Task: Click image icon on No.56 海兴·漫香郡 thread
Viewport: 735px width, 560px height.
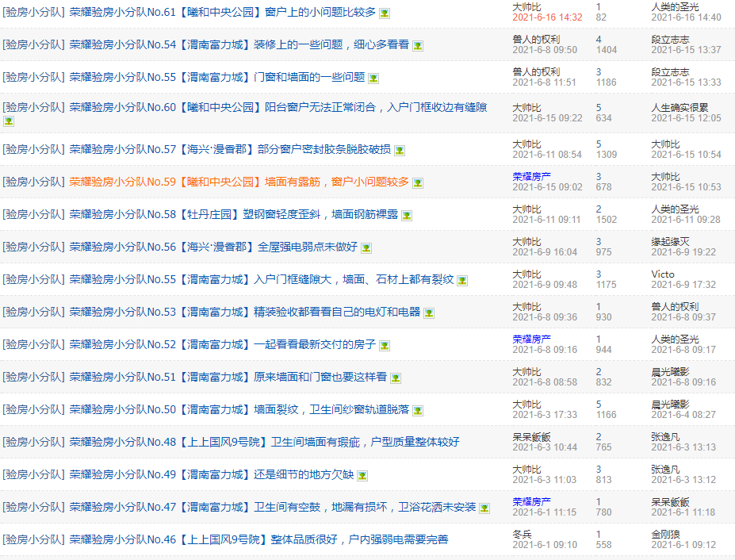Action: tap(366, 248)
